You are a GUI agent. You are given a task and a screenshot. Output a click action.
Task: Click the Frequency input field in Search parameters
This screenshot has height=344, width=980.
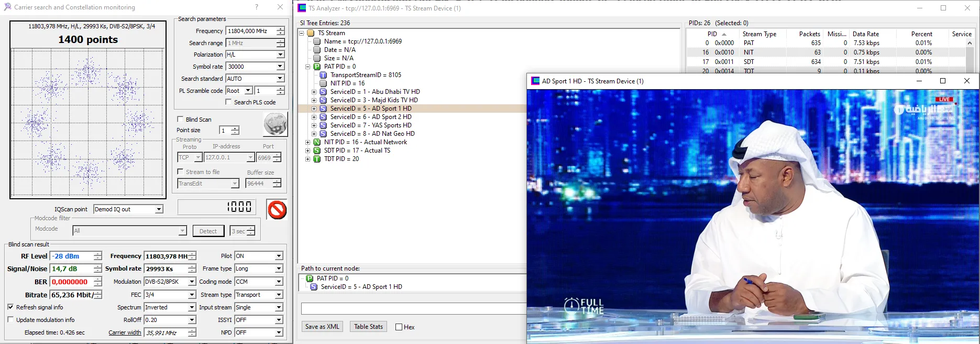[250, 31]
